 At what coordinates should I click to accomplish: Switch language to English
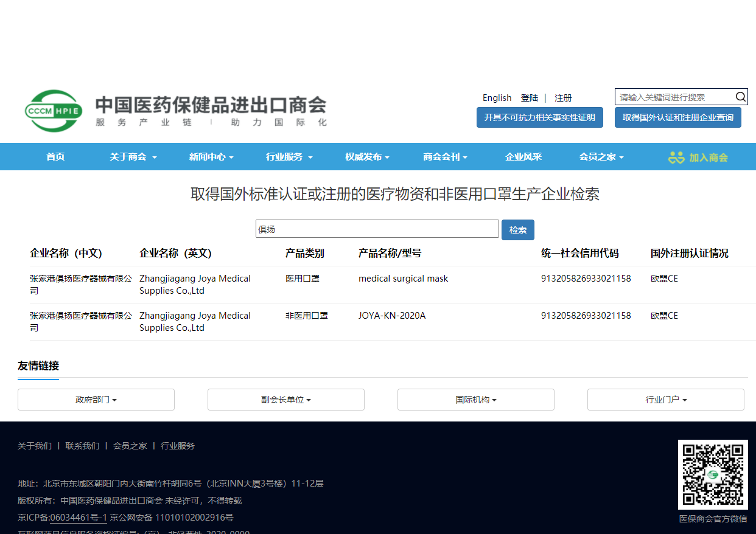coord(497,98)
